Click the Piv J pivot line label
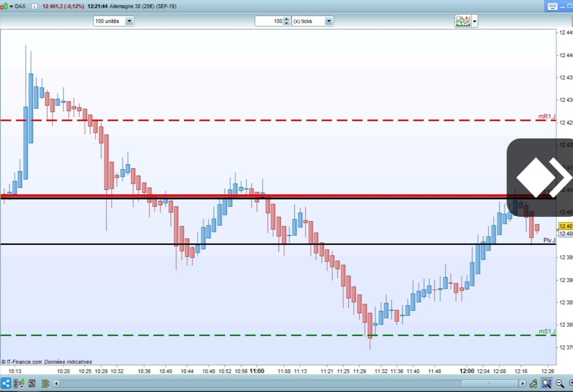573x392 pixels. coord(549,240)
